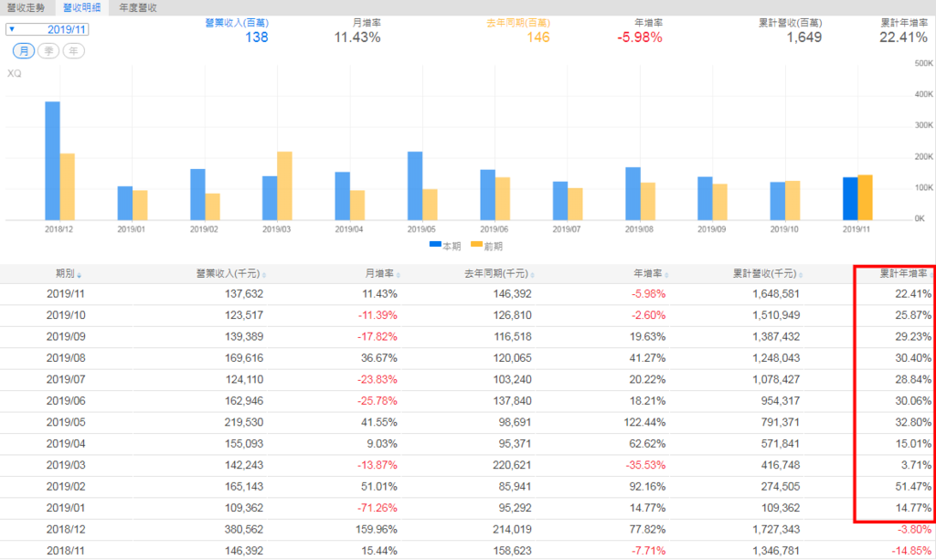Screen dimensions: 936x560
Task: Select the 2019/09 table row label
Action: (x=66, y=337)
